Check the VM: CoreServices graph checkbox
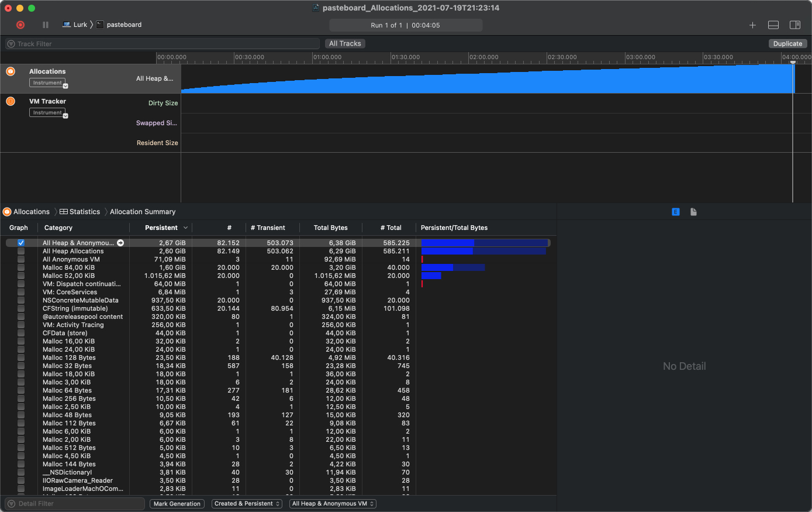812x512 pixels. tap(21, 292)
